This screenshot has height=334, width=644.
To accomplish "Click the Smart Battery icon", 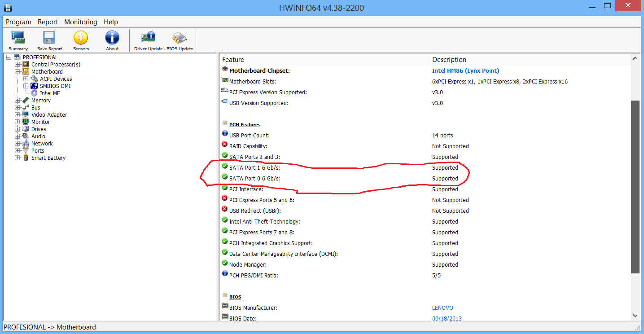I will tap(26, 158).
